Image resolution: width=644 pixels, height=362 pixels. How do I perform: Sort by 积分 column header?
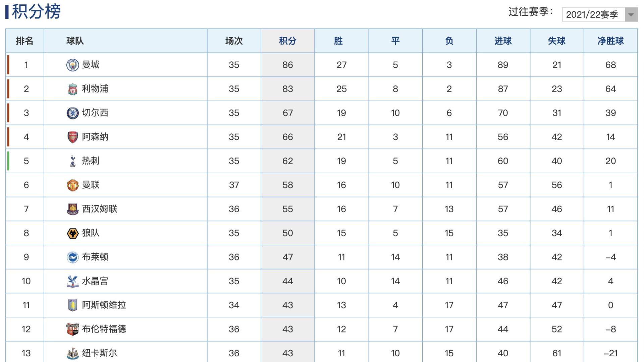[287, 41]
